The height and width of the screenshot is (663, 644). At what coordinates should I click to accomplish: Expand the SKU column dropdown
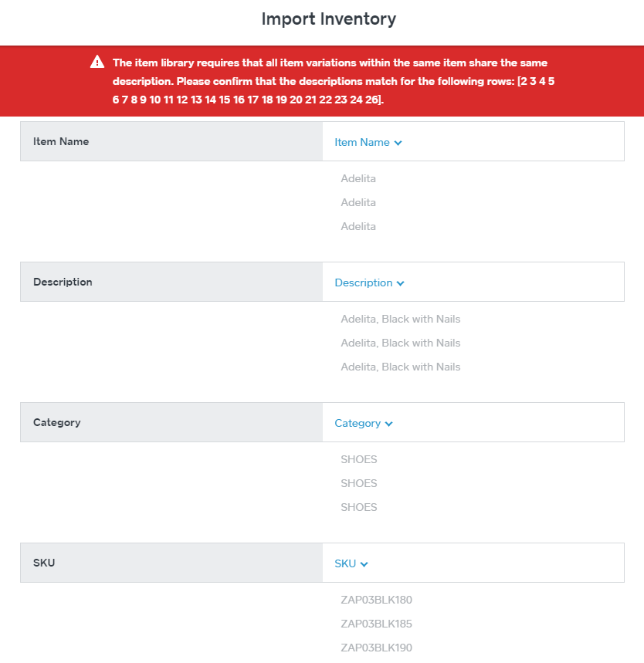pyautogui.click(x=351, y=563)
